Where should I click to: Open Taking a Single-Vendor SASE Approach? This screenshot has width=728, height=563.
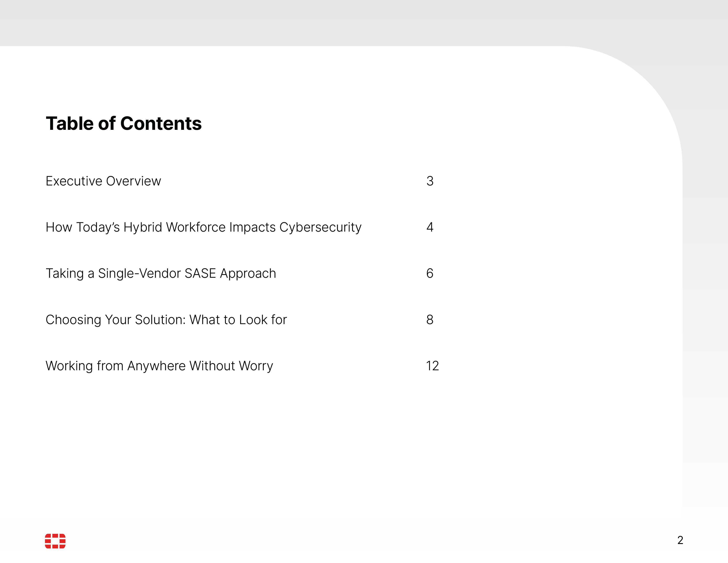pyautogui.click(x=161, y=274)
